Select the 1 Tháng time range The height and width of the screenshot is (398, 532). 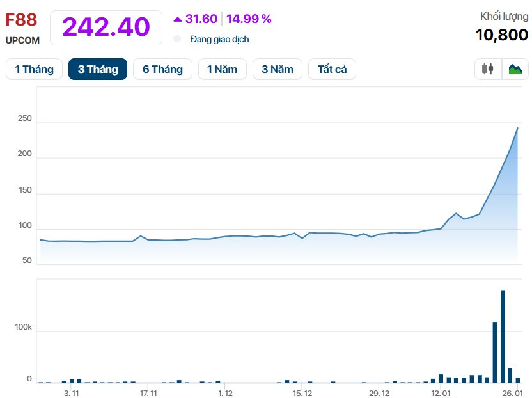(x=34, y=69)
